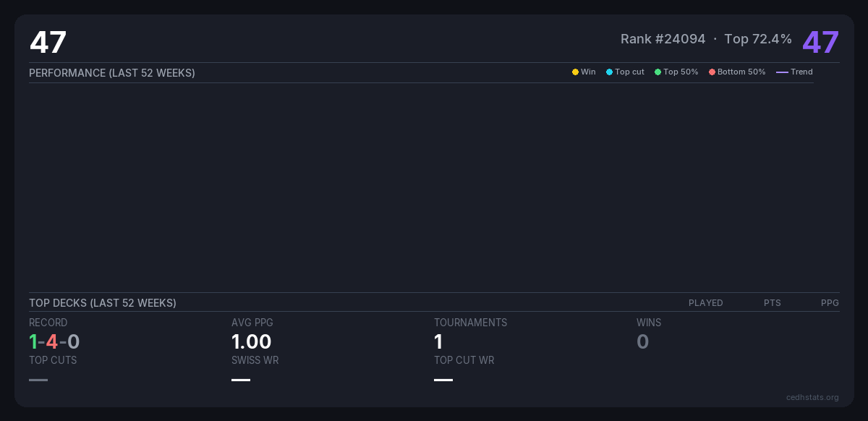This screenshot has height=421, width=868.
Task: Click the 1-4-0 record value
Action: 54,341
